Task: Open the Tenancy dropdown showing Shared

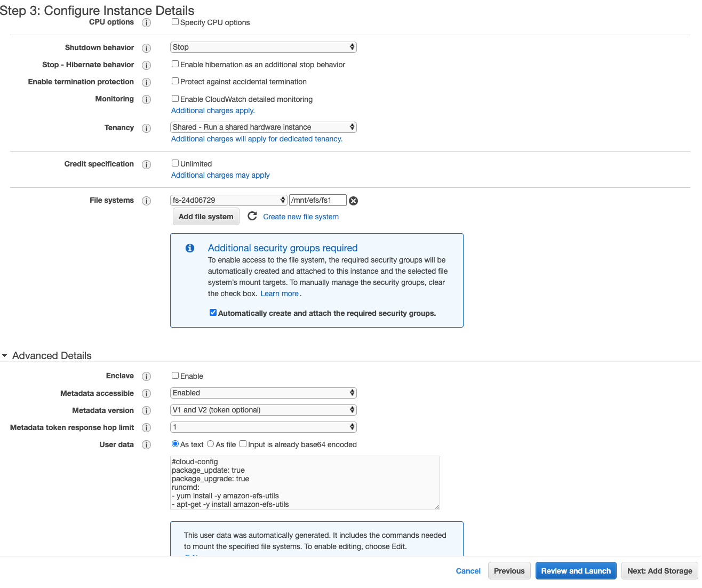Action: [x=263, y=127]
